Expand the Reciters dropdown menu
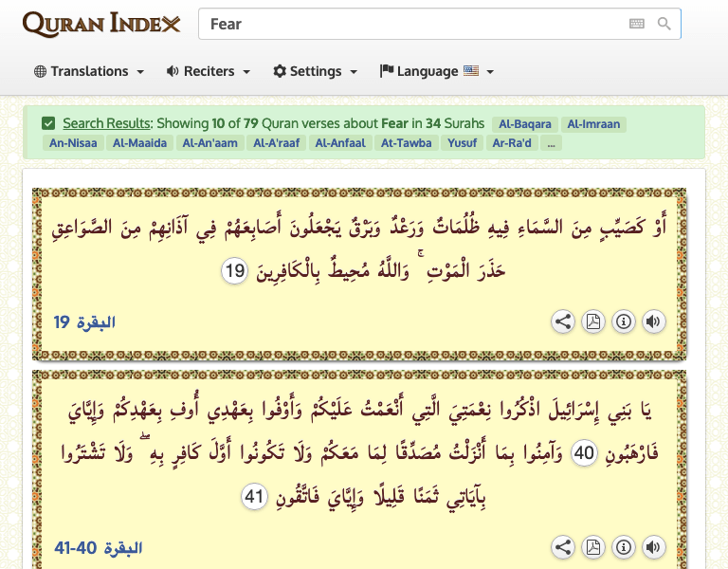The width and height of the screenshot is (728, 569). point(209,71)
